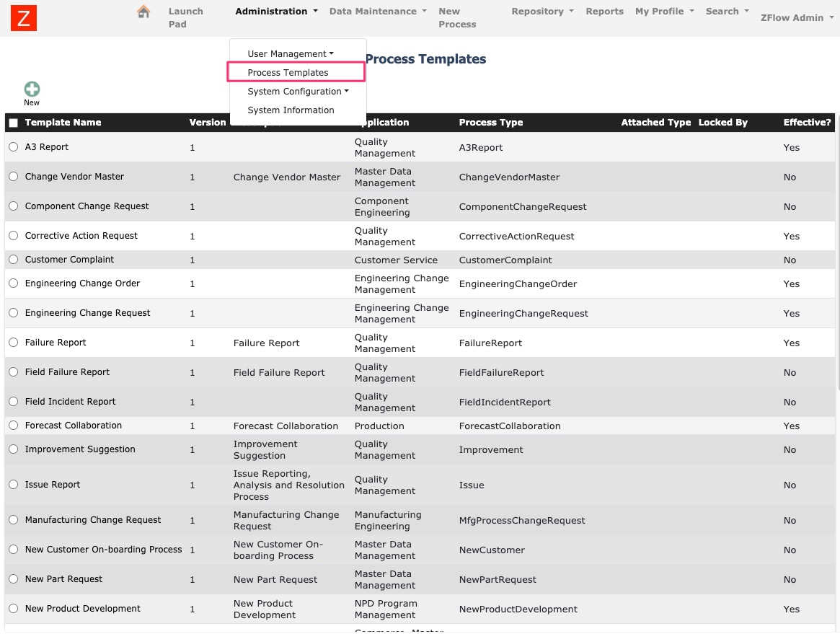Screen dimensions: 840x634
Task: Select the Issue Report radio button
Action: (x=14, y=484)
